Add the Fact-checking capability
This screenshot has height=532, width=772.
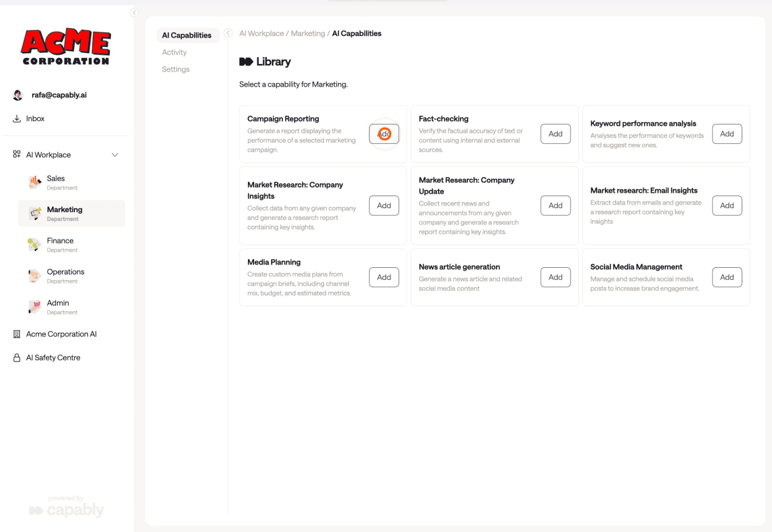click(x=555, y=134)
